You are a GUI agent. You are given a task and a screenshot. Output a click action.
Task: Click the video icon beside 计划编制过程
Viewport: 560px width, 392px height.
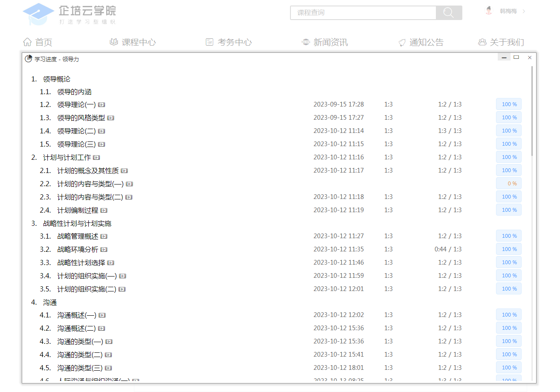coord(104,210)
